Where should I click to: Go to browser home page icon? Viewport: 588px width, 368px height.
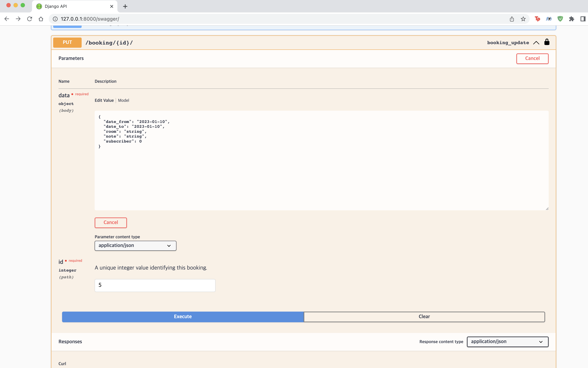pyautogui.click(x=41, y=19)
